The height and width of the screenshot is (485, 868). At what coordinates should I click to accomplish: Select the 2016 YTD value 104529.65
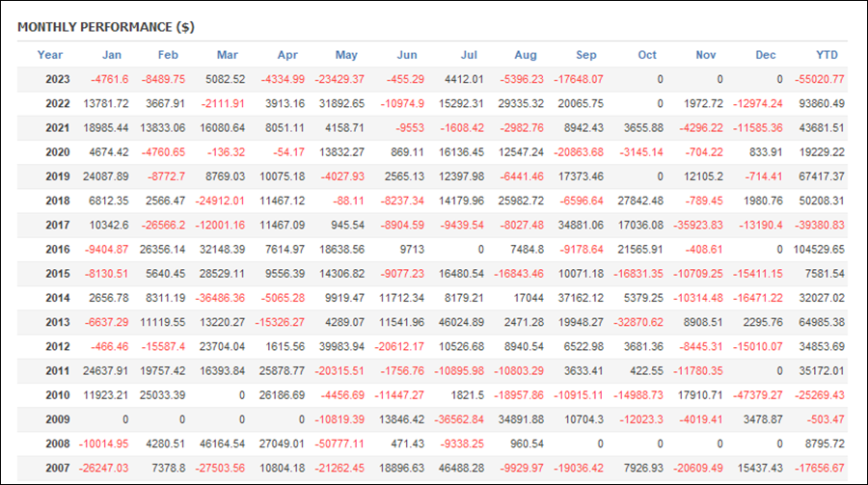click(819, 249)
